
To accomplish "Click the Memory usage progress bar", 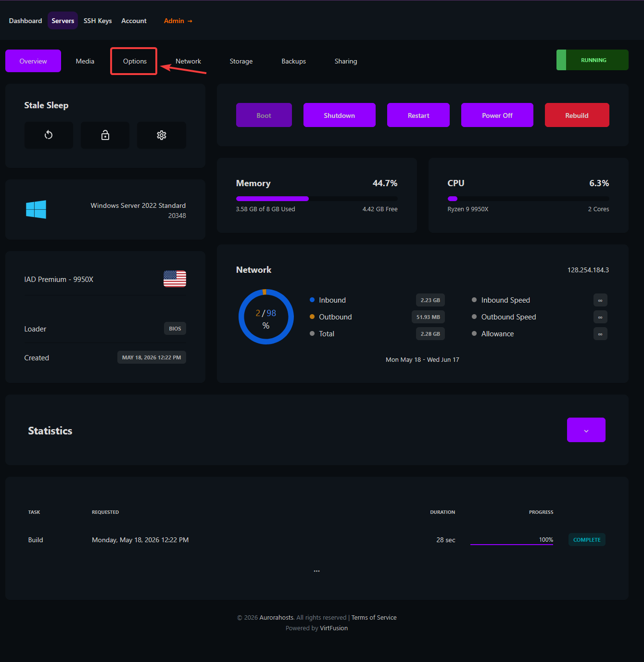I will [x=317, y=199].
